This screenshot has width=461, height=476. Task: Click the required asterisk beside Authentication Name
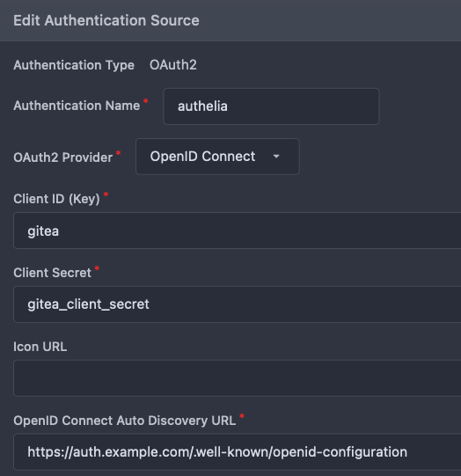[146, 101]
